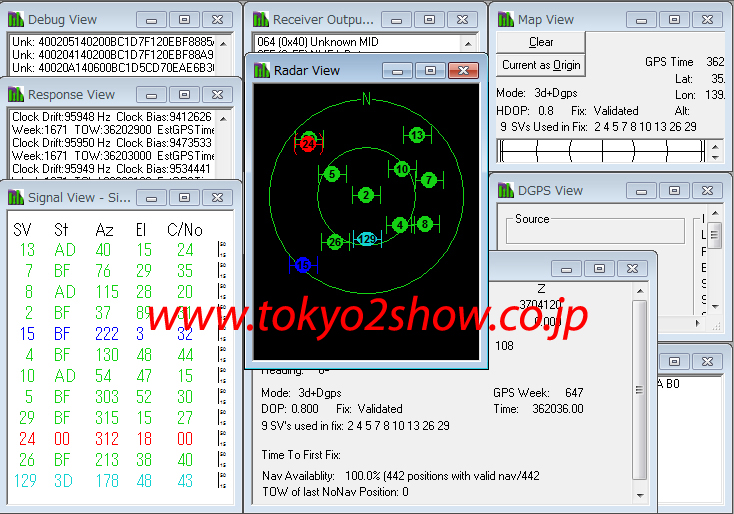The image size is (734, 514).
Task: Open Map View window icon menu
Action: [x=506, y=19]
